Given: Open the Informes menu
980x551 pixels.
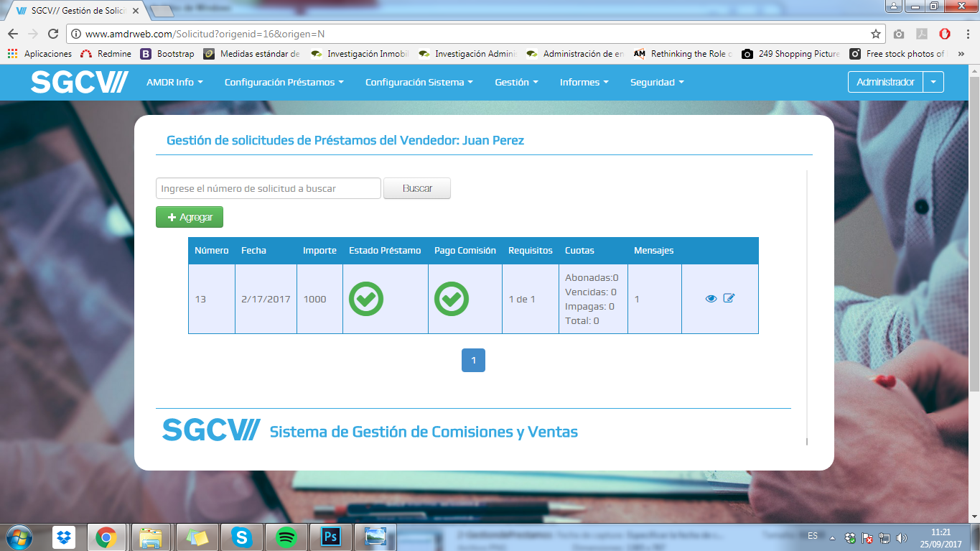Looking at the screenshot, I should tap(584, 83).
